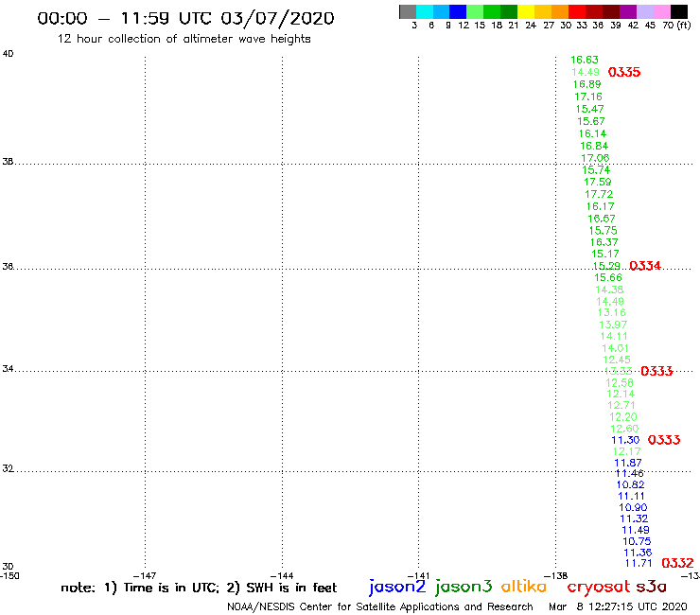The width and height of the screenshot is (700, 615).
Task: Click the purple swatch in the color legend
Action: point(628,12)
